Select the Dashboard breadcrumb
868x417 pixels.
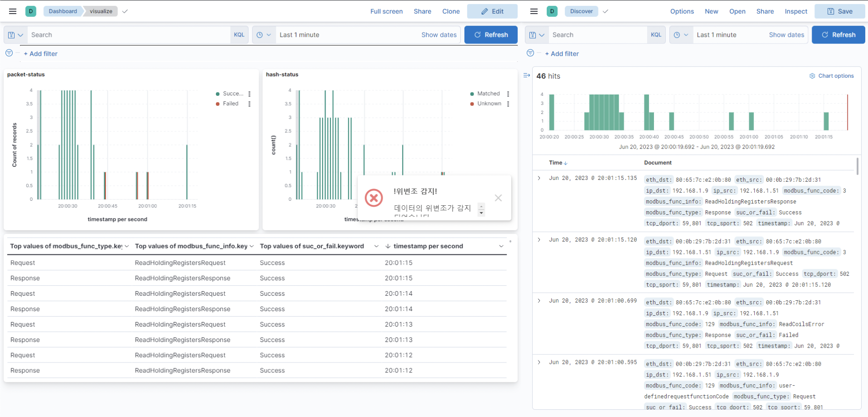63,11
